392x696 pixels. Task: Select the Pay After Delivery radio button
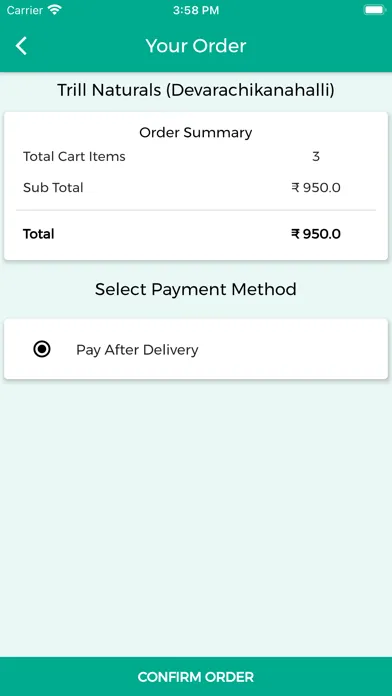click(42, 349)
